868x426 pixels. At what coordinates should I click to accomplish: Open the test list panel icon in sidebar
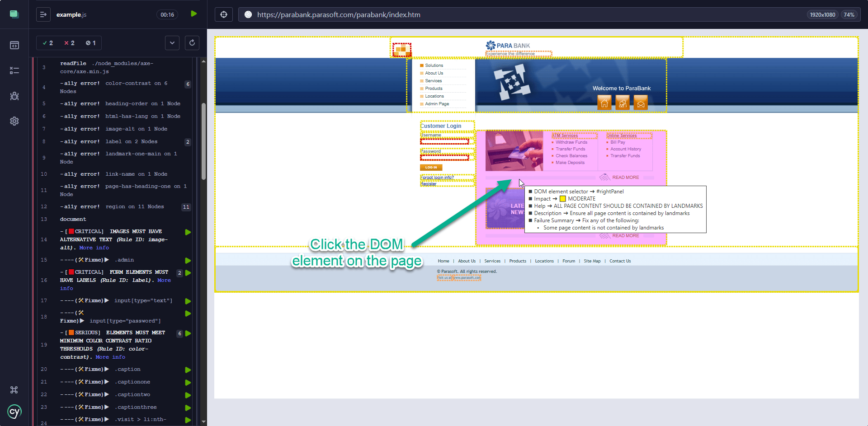[x=14, y=70]
